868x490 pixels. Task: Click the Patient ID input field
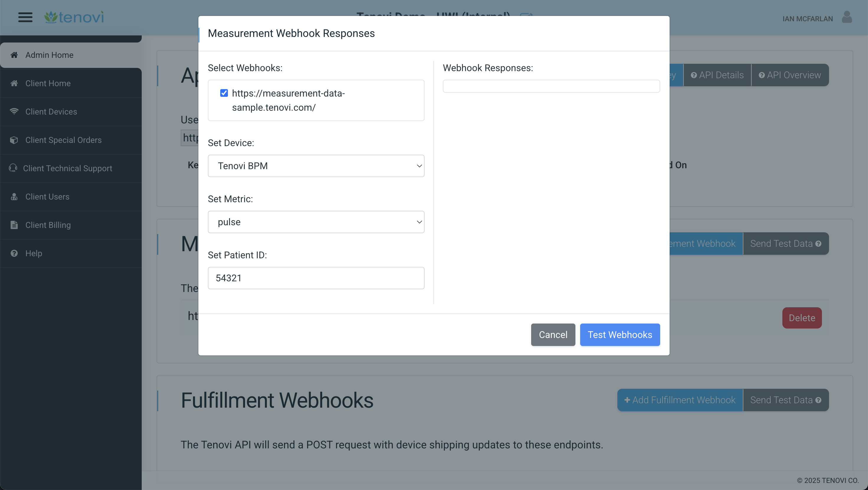(x=316, y=278)
